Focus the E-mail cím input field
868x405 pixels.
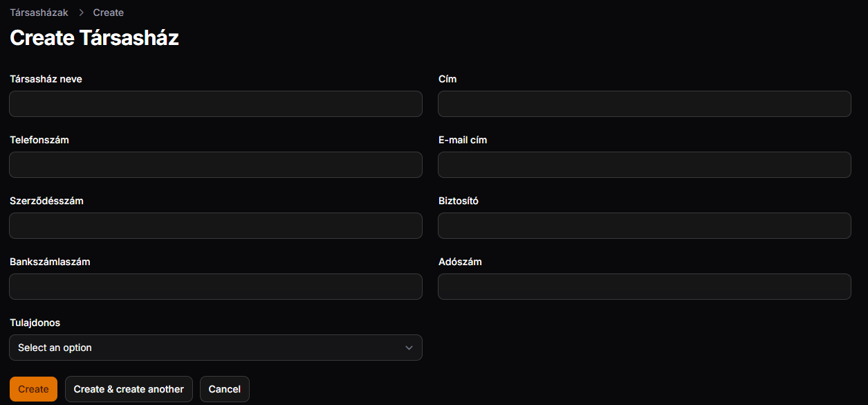pos(645,165)
